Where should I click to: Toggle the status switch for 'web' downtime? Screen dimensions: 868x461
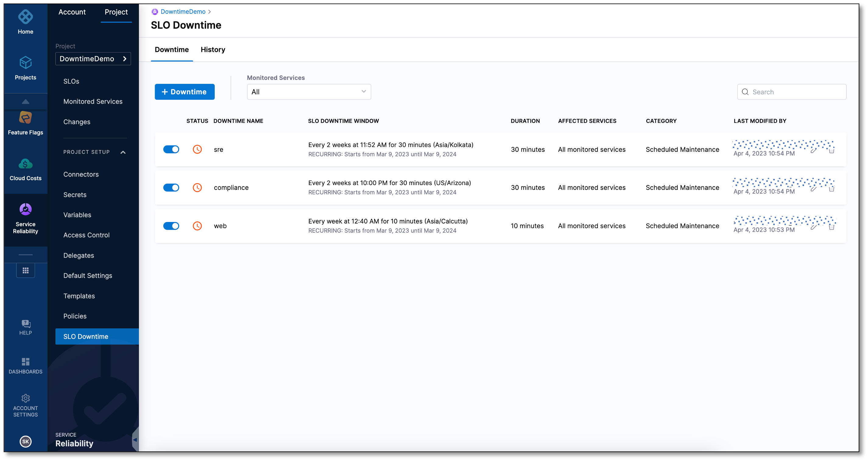[171, 225]
